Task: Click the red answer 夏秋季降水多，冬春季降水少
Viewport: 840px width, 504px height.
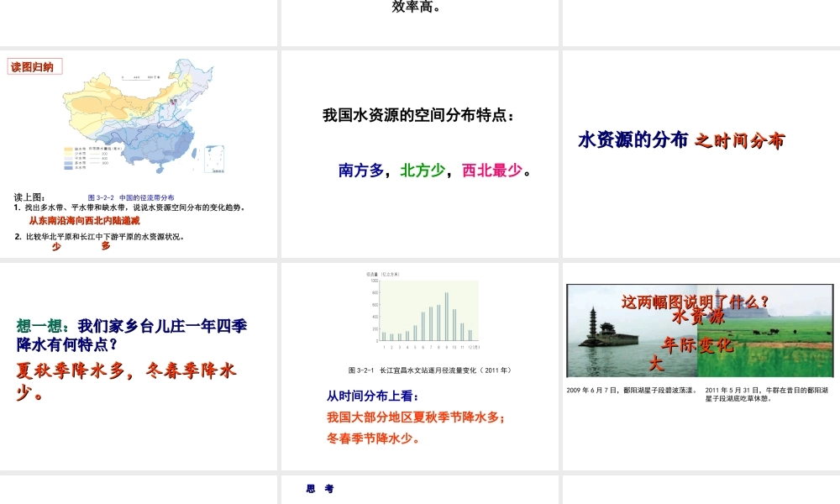Action: 127,381
